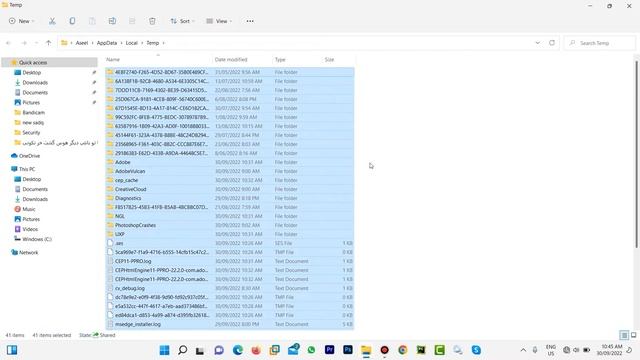Image resolution: width=640 pixels, height=360 pixels.
Task: Open Widgets panel on taskbar
Action: coord(12,350)
